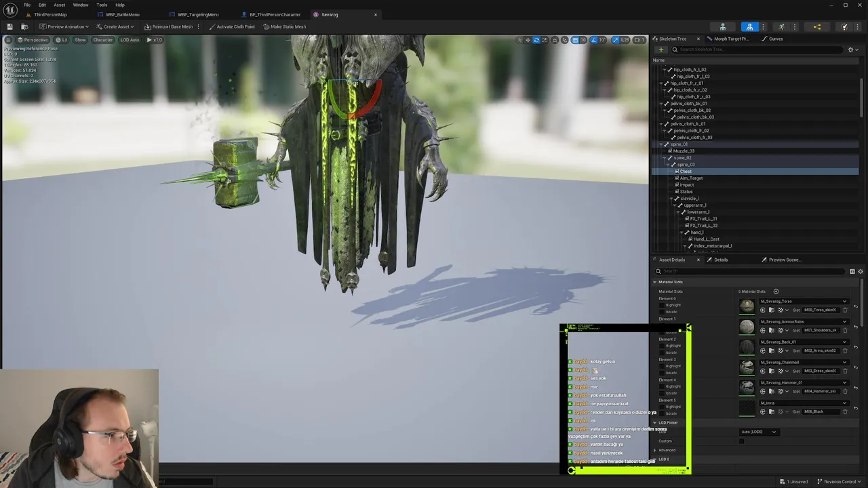Switch to Skeleton editor mode icon
Viewport: 868px width, 488px height.
[723, 27]
